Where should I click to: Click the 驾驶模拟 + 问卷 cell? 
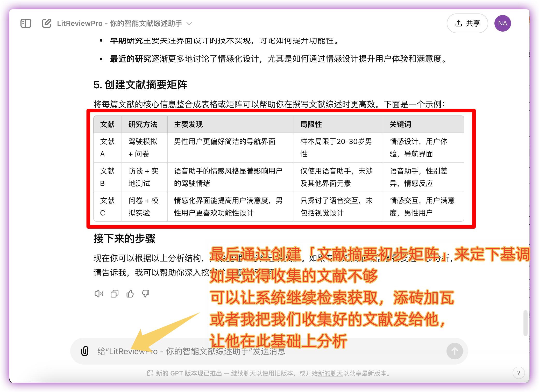click(145, 148)
